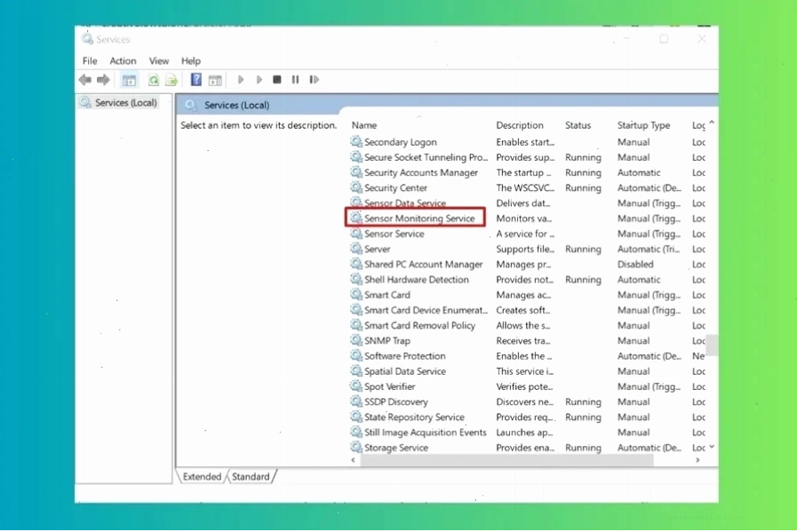
Task: Select the Software Protection service
Action: point(404,355)
